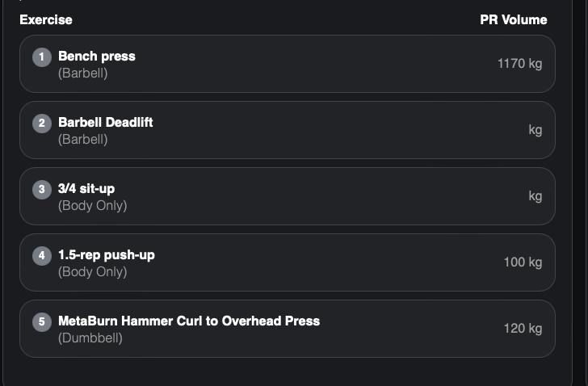
Task: Click (Body Only) label under 3/4 sit-up
Action: [93, 205]
